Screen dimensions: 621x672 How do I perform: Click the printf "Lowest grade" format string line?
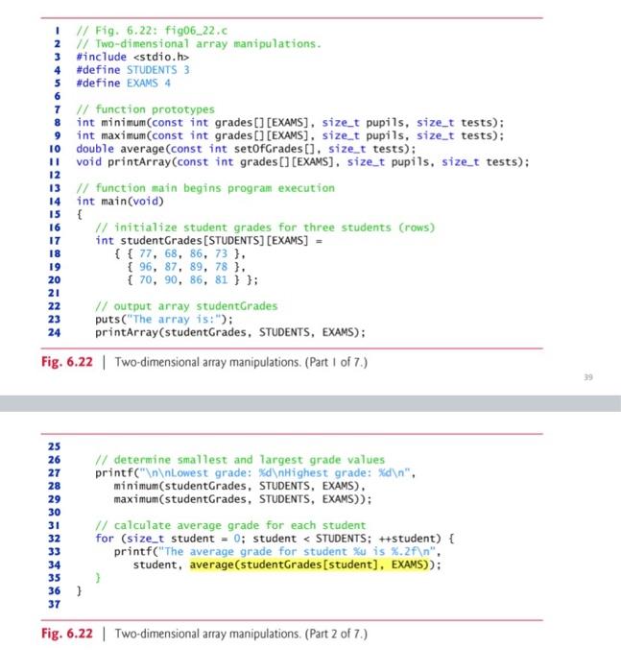coord(255,472)
